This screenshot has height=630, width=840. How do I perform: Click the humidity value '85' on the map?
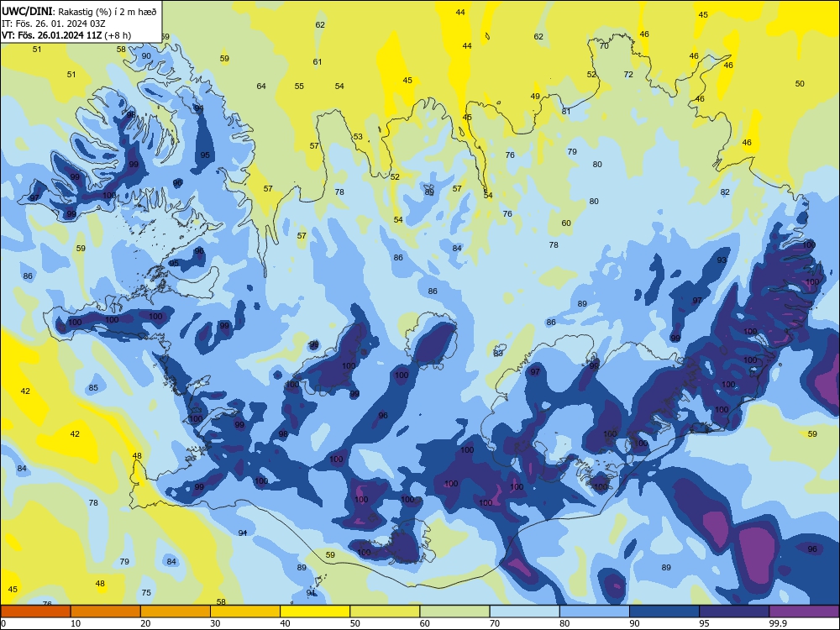pos(93,387)
